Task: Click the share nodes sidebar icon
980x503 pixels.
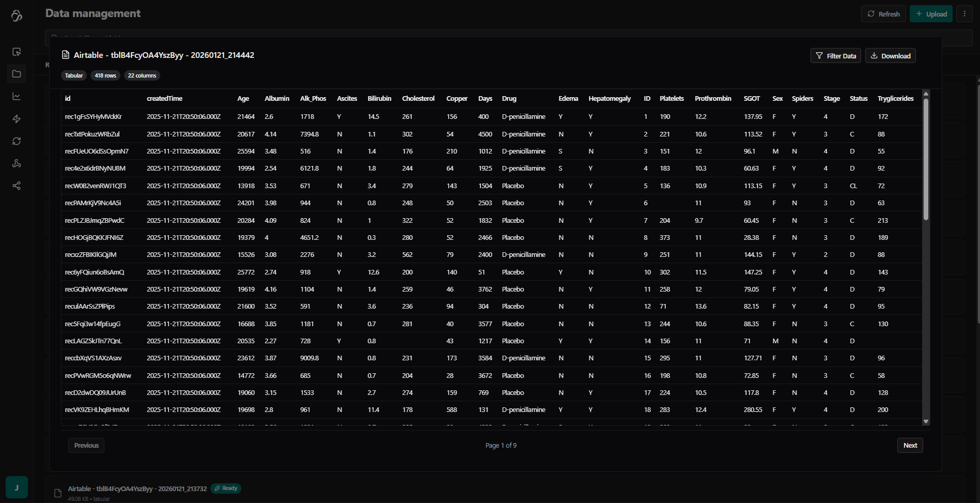Action: pos(17,186)
